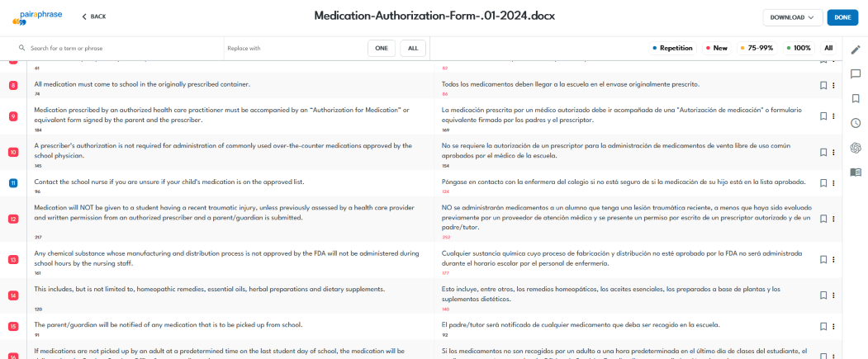Viewport: 868px width, 359px height.
Task: Select segment number 10 badge
Action: [x=13, y=152]
